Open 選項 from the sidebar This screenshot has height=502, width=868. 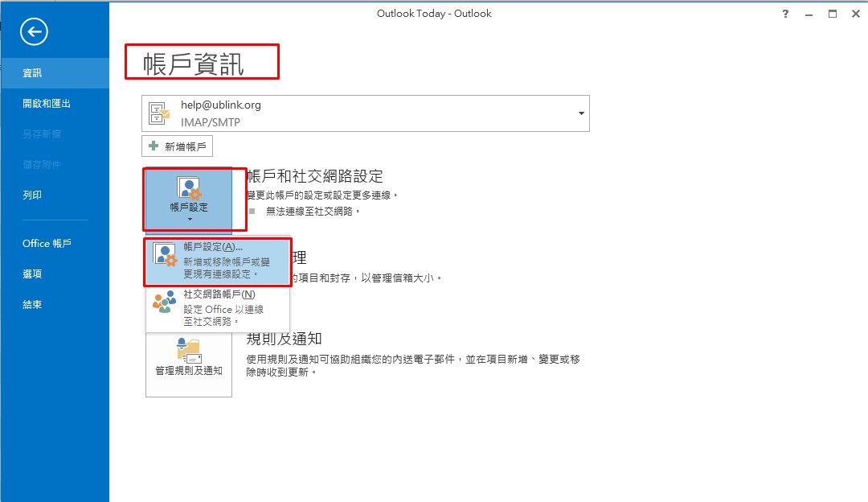tap(32, 274)
